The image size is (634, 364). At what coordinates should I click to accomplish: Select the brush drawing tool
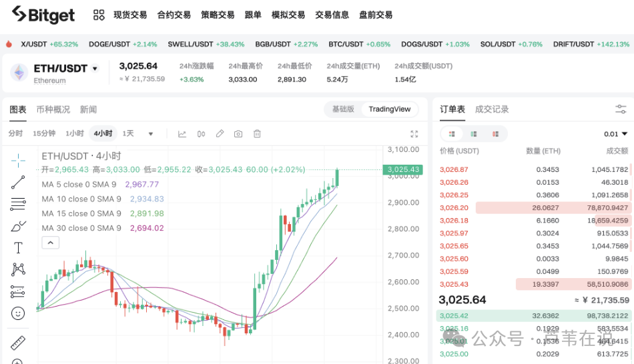coord(18,226)
